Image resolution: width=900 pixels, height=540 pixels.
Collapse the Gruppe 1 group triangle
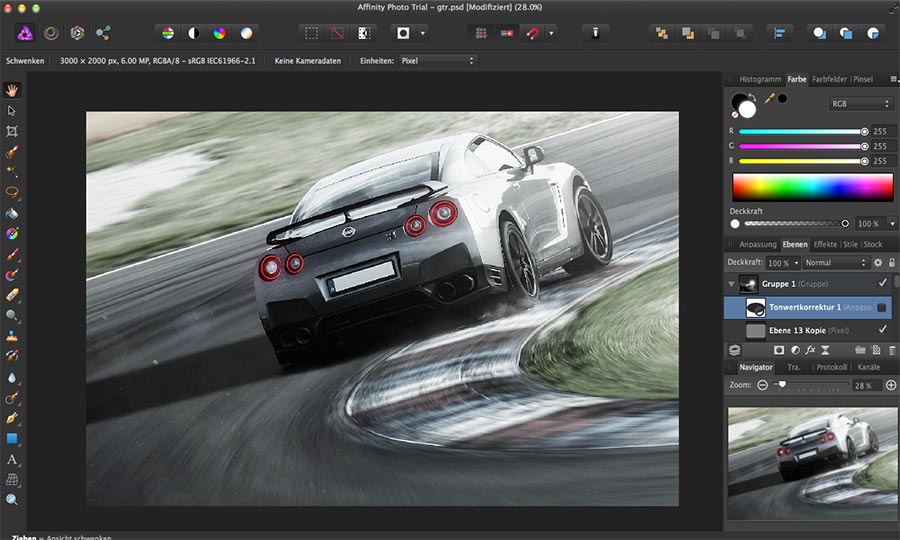pos(731,284)
